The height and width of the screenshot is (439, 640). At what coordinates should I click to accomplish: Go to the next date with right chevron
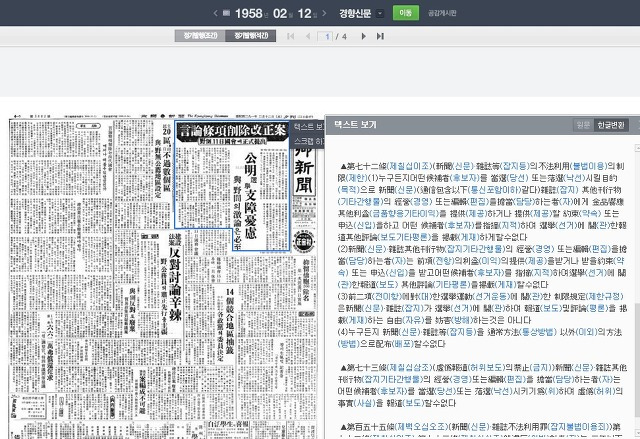coord(324,13)
